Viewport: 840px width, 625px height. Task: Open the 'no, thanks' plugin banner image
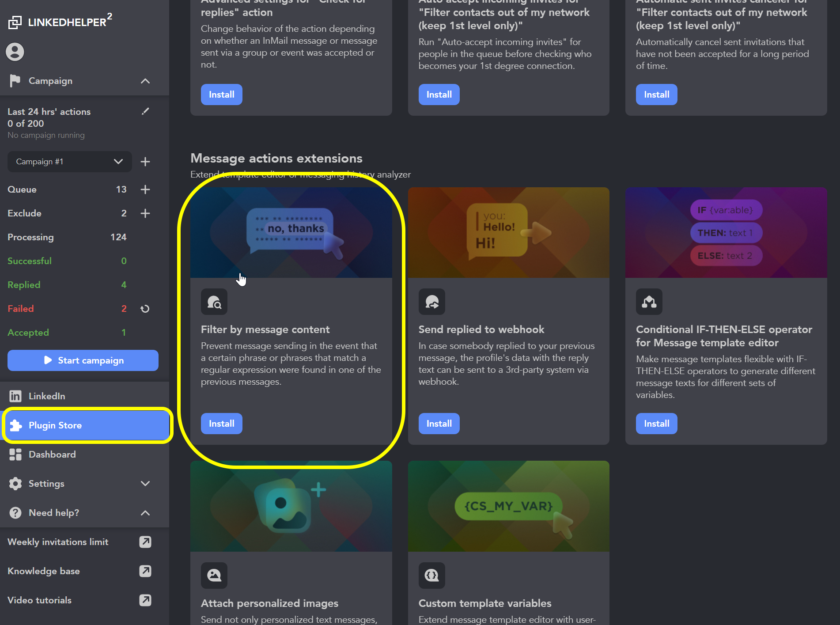(291, 233)
